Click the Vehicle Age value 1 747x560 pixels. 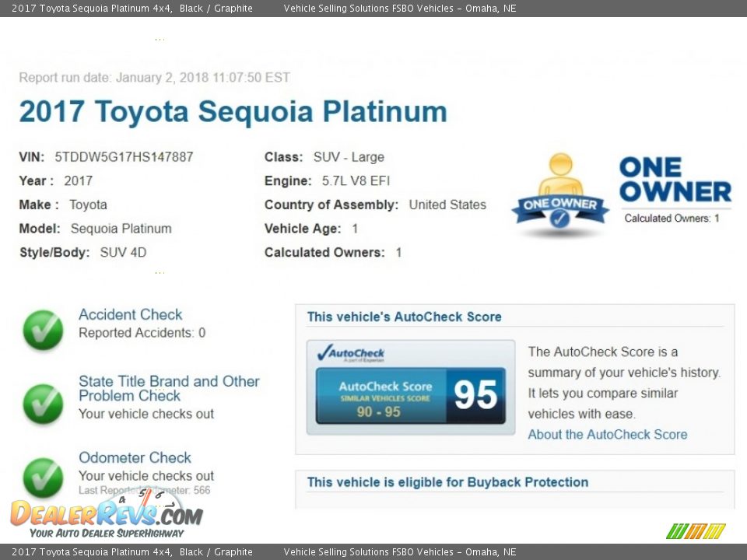[355, 229]
